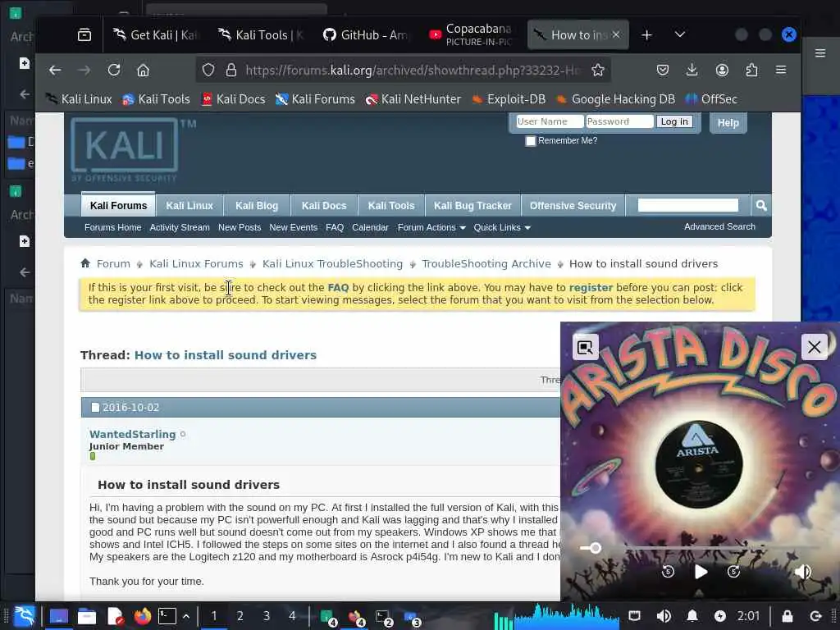Open the Kali dragon application menu
Screen dimensions: 840x630
click(24, 616)
